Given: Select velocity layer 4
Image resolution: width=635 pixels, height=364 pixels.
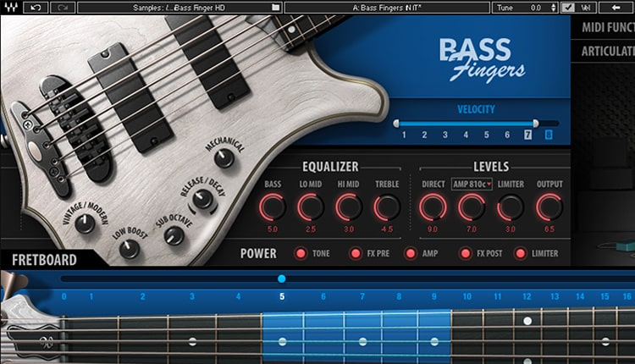Looking at the screenshot, I should 466,135.
